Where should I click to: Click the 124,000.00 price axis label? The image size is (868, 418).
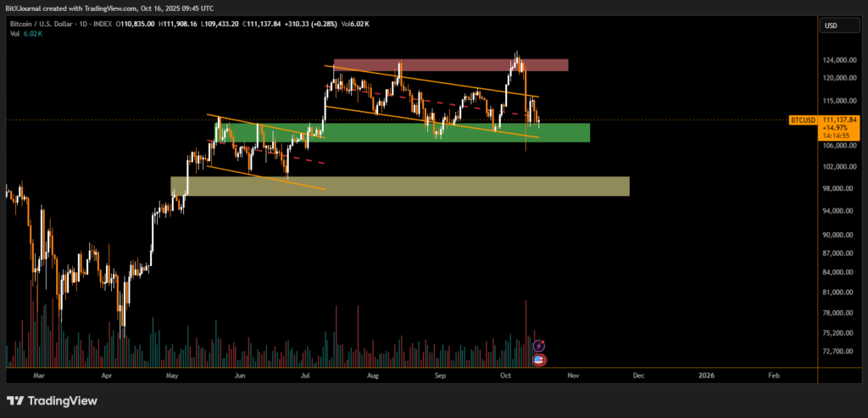pos(839,61)
